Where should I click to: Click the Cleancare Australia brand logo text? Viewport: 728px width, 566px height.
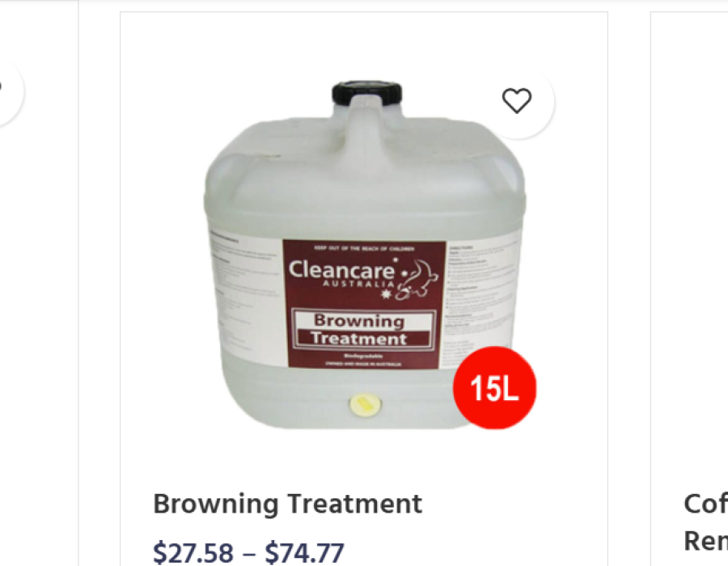click(342, 274)
